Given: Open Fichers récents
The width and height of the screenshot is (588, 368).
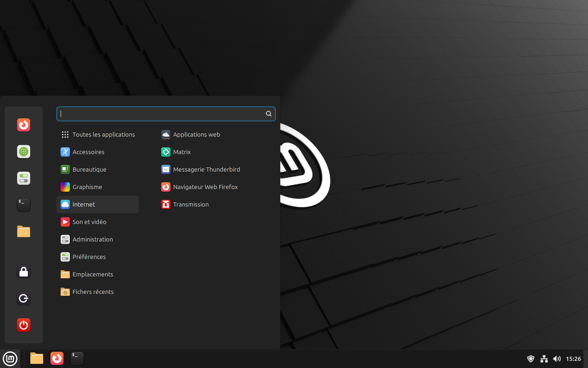Looking at the screenshot, I should [93, 292].
